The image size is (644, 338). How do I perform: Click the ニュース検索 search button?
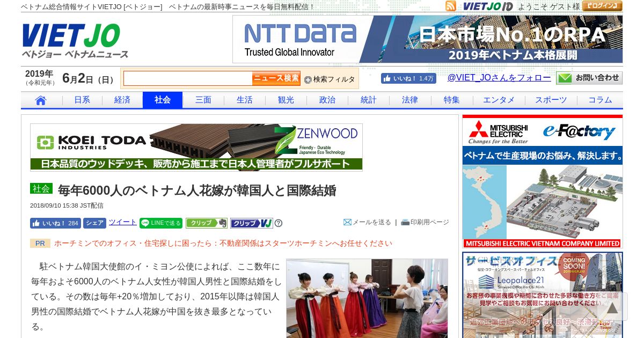click(276, 78)
